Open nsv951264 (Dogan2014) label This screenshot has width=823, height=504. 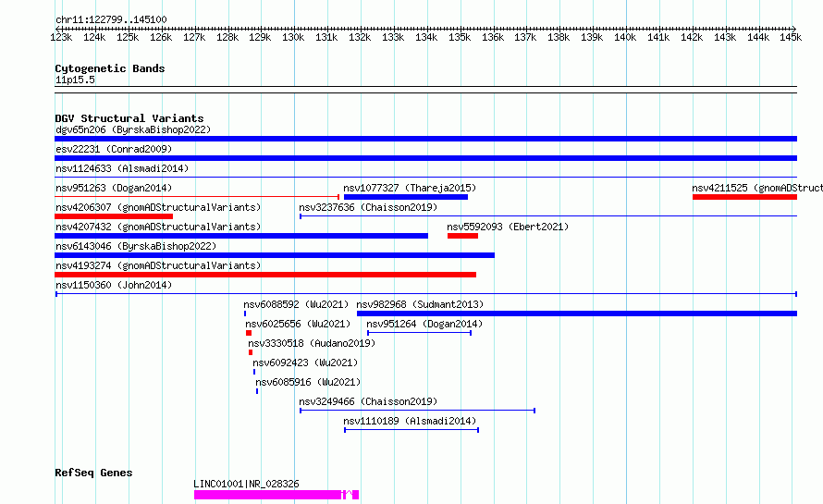[x=424, y=324]
